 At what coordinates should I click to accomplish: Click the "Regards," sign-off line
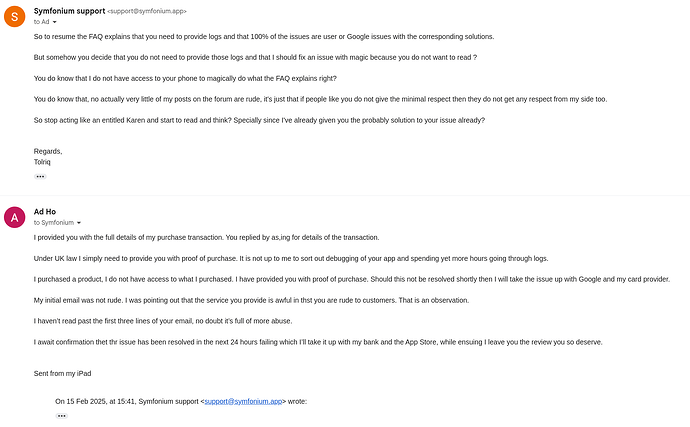(47, 151)
